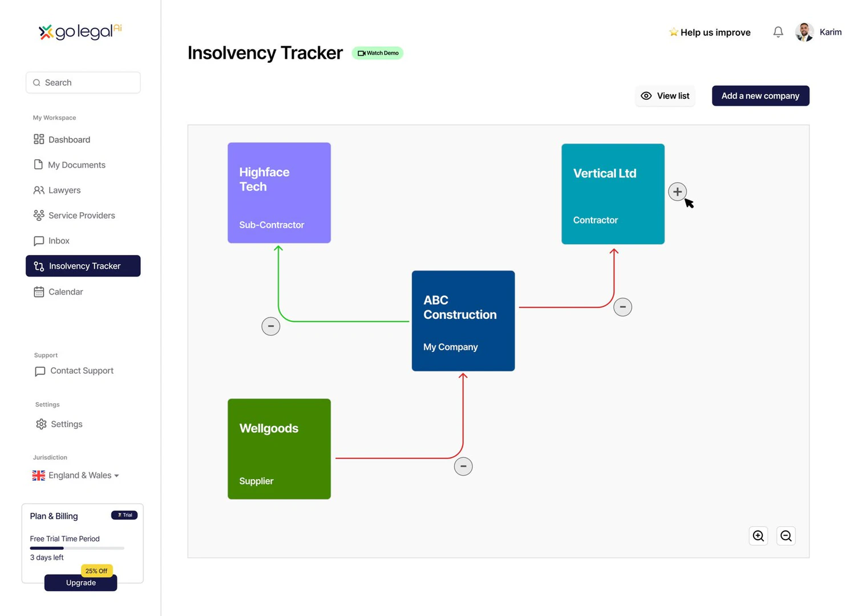Open the England & Wales jurisdiction dropdown
This screenshot has width=866, height=616.
(x=76, y=476)
